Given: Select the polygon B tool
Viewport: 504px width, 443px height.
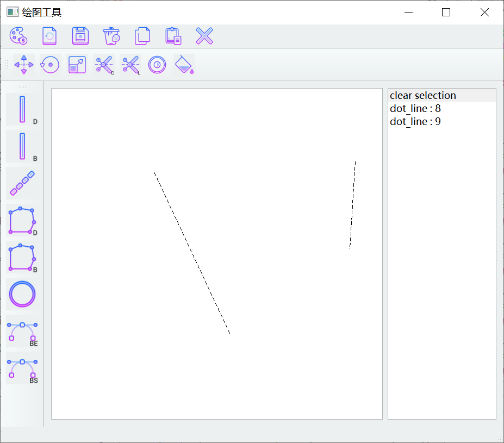Looking at the screenshot, I should point(22,257).
